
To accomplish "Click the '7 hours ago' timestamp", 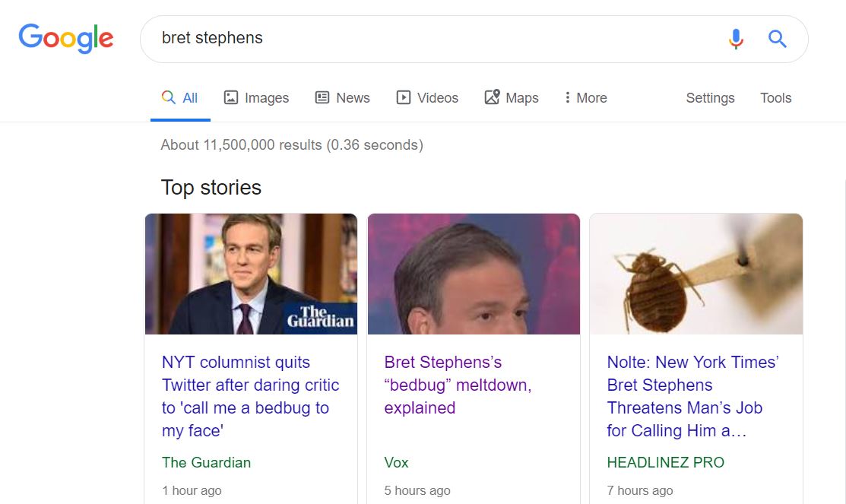I will coord(639,490).
